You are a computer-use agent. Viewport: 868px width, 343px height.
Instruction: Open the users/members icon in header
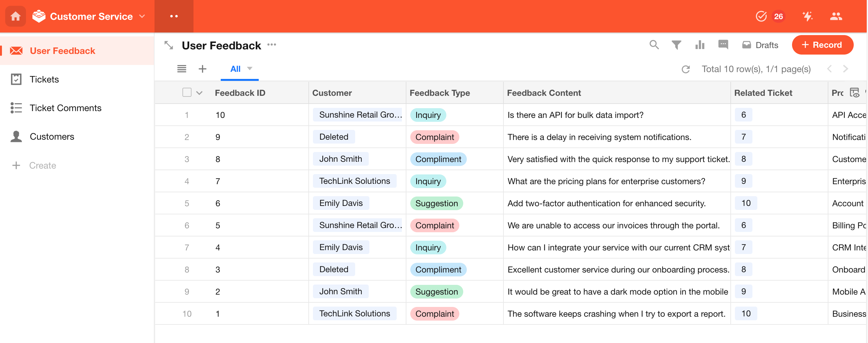[836, 16]
